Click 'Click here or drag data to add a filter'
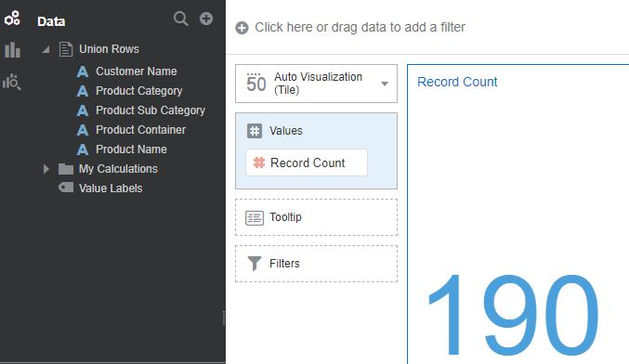The width and height of the screenshot is (629, 364). click(x=360, y=27)
